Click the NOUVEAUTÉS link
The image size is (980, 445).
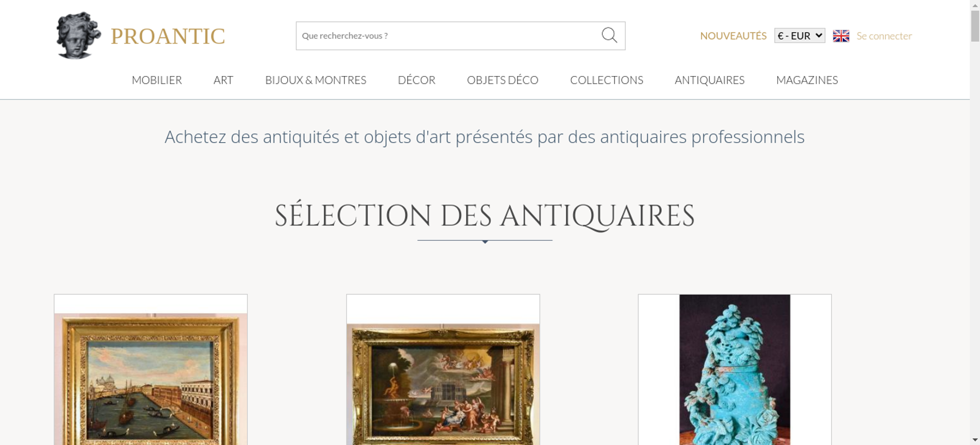[733, 36]
